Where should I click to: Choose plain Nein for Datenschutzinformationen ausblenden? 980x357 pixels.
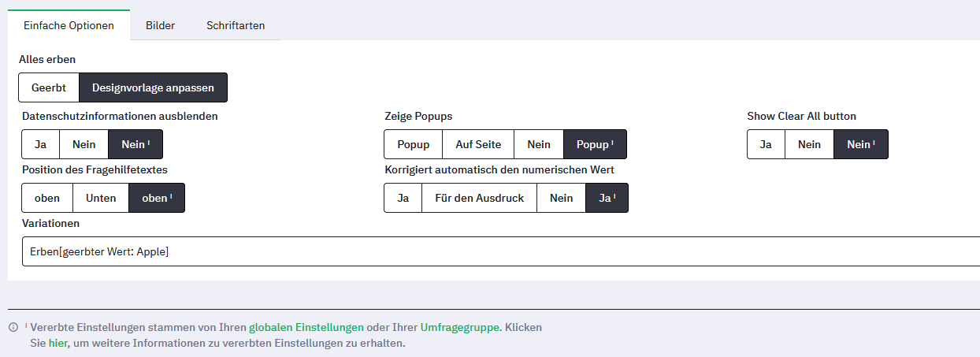(84, 144)
